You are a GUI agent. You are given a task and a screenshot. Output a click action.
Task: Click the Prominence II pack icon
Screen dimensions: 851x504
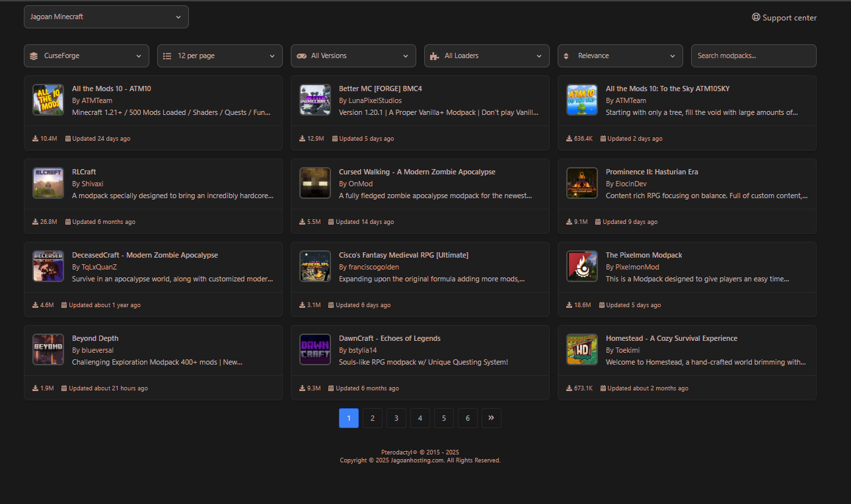[582, 183]
